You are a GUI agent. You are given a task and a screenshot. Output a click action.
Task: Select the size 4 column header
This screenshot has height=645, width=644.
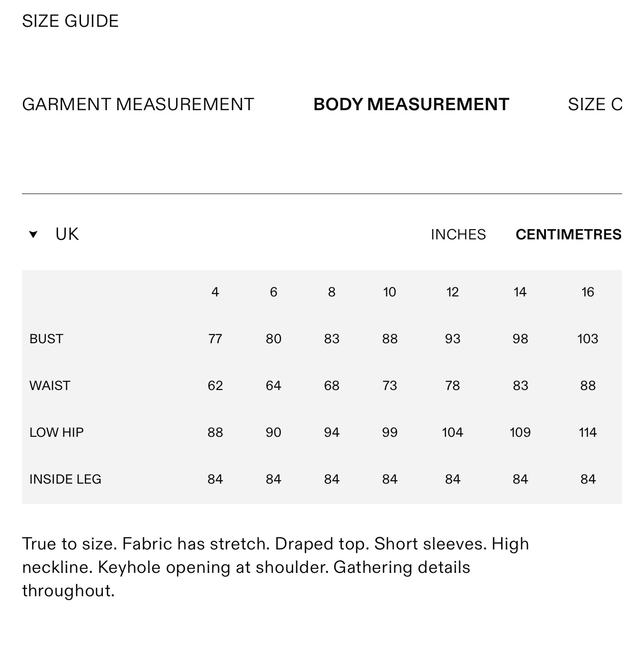pos(215,292)
